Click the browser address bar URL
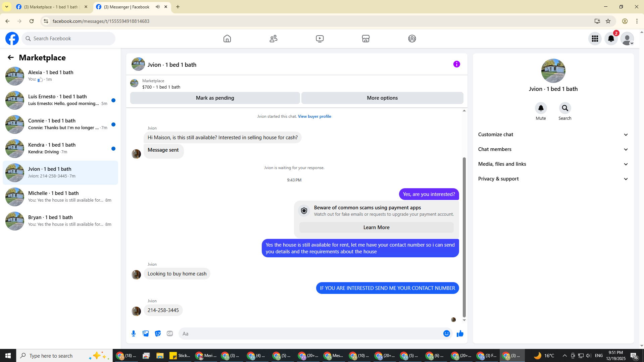The image size is (644, 362). pyautogui.click(x=101, y=21)
